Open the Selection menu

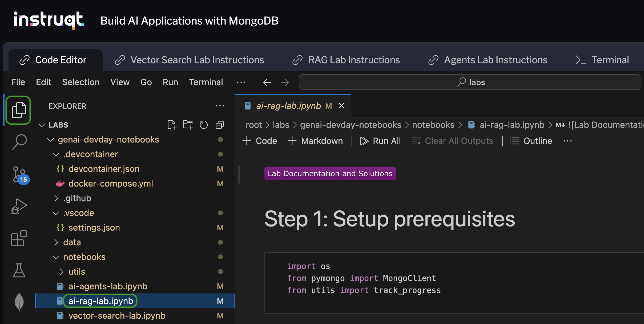tap(81, 82)
